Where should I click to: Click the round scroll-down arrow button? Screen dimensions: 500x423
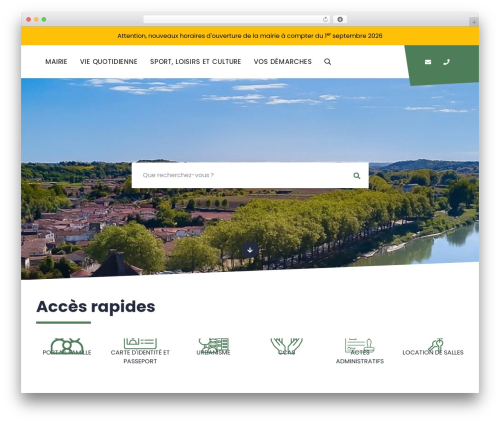250,250
